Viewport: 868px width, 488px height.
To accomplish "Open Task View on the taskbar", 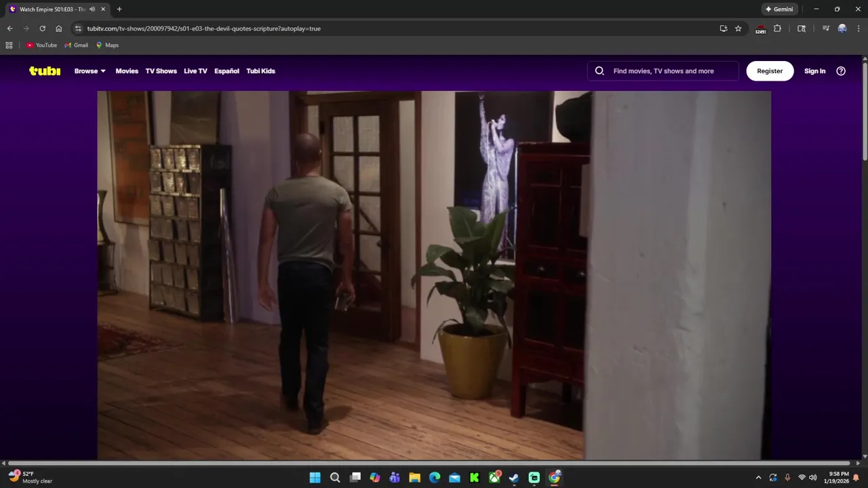I will pyautogui.click(x=355, y=478).
